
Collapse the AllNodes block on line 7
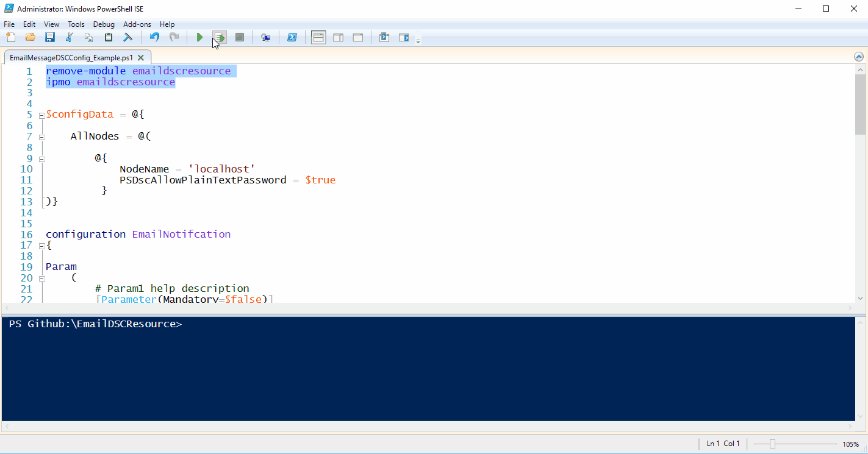[41, 137]
